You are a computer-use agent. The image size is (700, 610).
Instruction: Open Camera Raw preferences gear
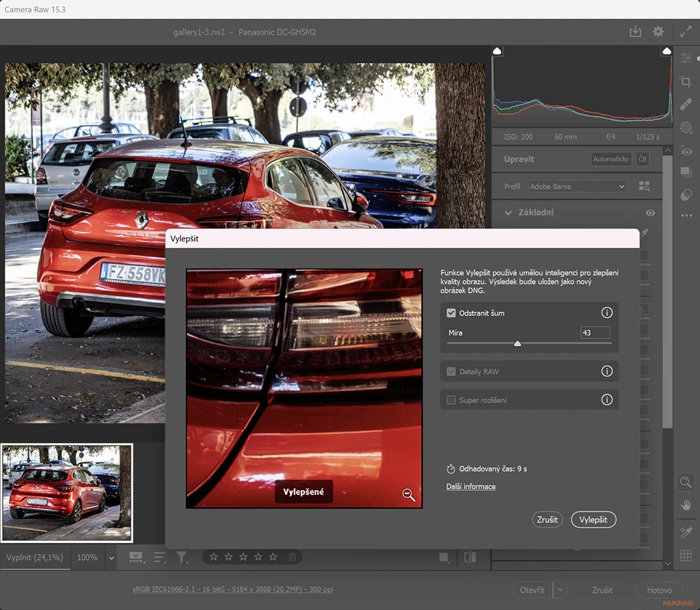(658, 32)
